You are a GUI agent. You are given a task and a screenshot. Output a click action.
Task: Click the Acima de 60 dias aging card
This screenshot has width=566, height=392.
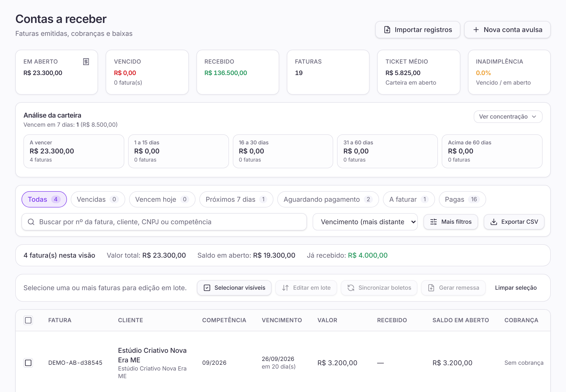pyautogui.click(x=492, y=151)
